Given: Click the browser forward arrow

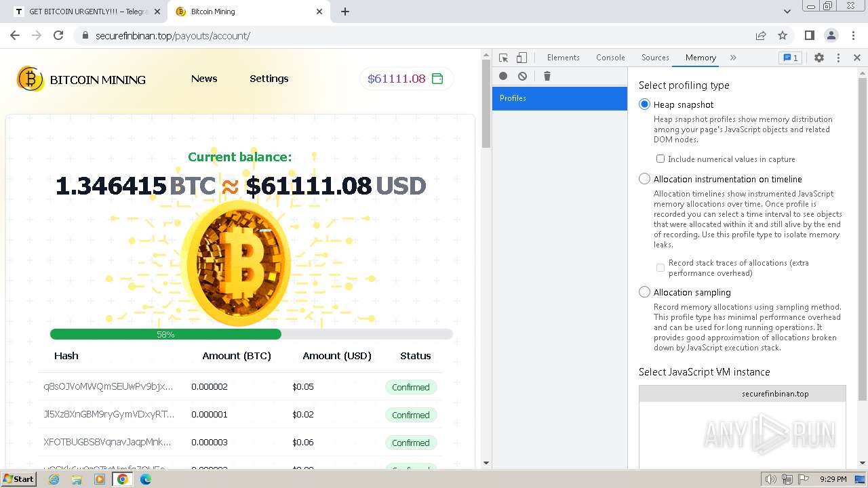Looking at the screenshot, I should point(37,35).
